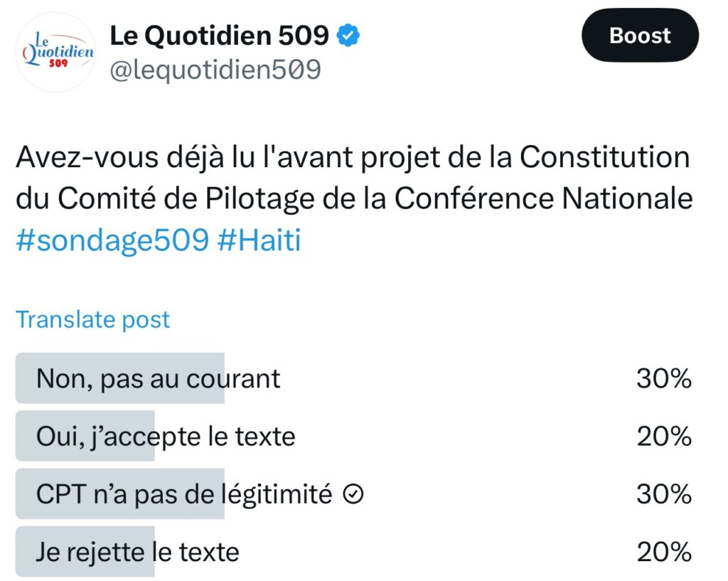
Task: Click the word 'Constitution' in the post
Action: pyautogui.click(x=604, y=156)
